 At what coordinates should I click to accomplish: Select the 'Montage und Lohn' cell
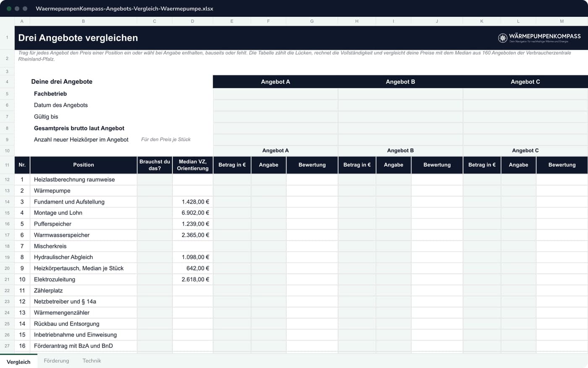[x=84, y=213]
